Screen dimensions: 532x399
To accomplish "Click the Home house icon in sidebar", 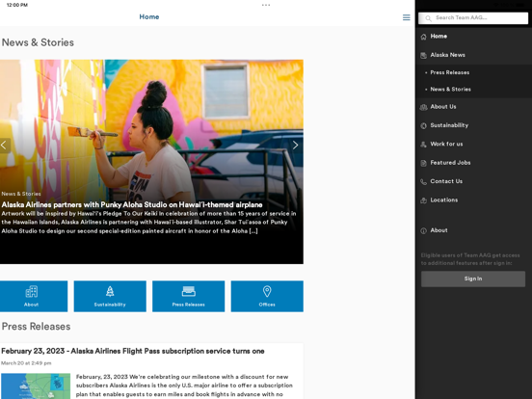I will point(423,37).
